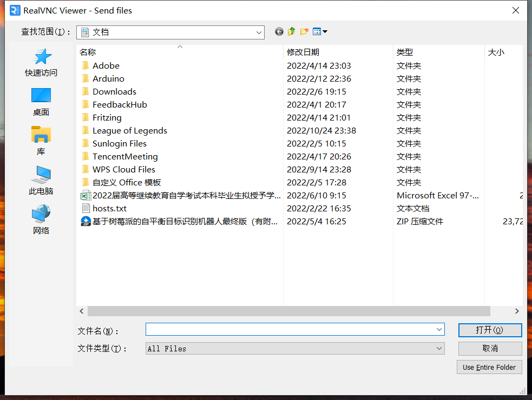Click the ZIP 压缩文件 type cell
The image size is (532, 400).
point(420,222)
